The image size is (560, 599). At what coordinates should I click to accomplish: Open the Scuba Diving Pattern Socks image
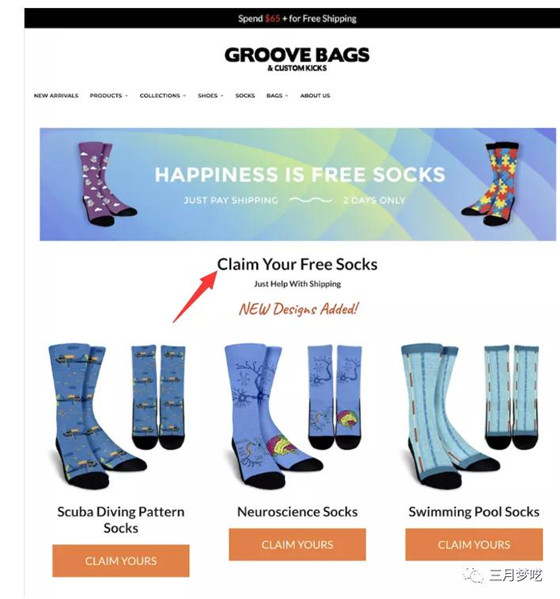click(118, 416)
